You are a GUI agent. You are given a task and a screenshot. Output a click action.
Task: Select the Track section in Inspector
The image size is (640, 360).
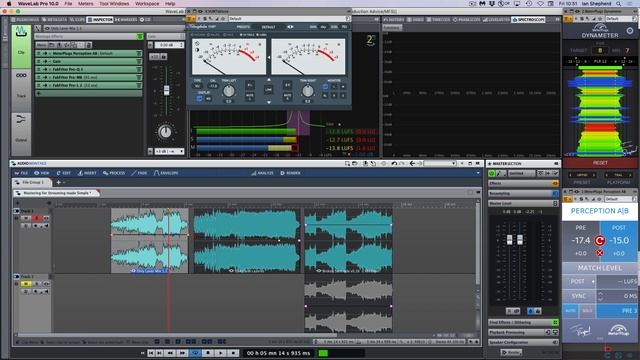21,90
